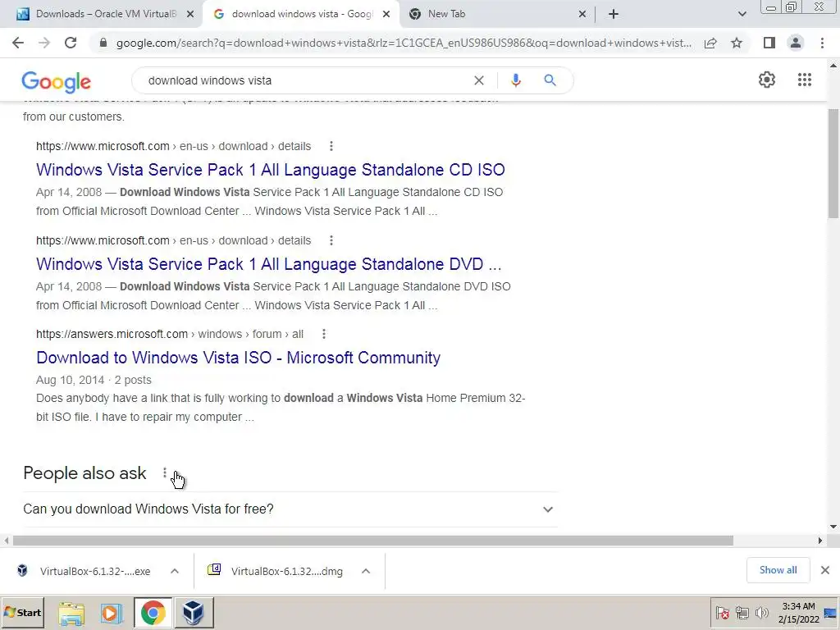Open Download to Windows Vista ISO Community link
840x630 pixels.
point(239,358)
